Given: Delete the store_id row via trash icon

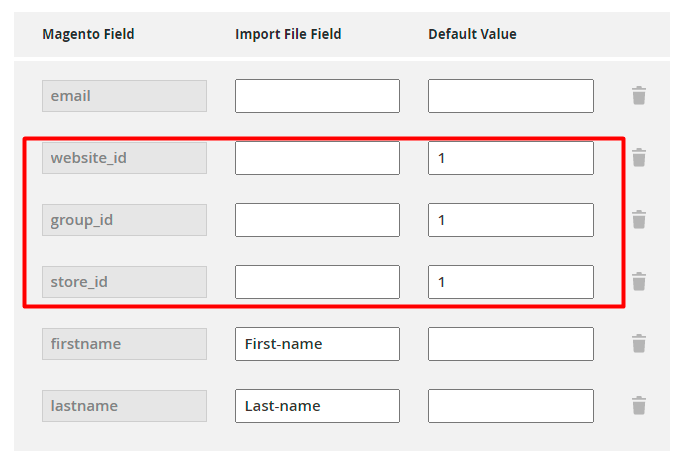Looking at the screenshot, I should (639, 282).
